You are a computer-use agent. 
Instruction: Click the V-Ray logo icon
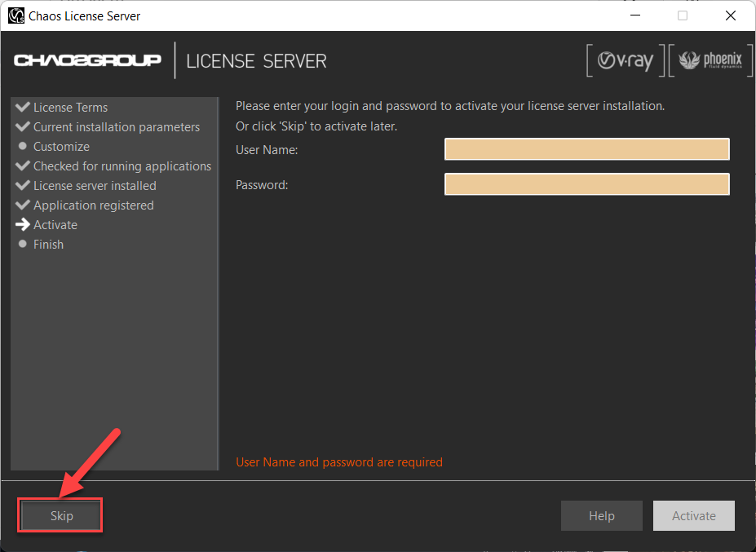626,61
